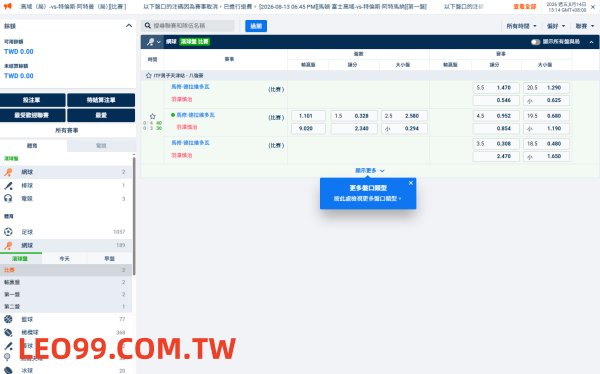Collapse the tennis events section chevron
This screenshot has height=374, width=600.
[x=592, y=42]
